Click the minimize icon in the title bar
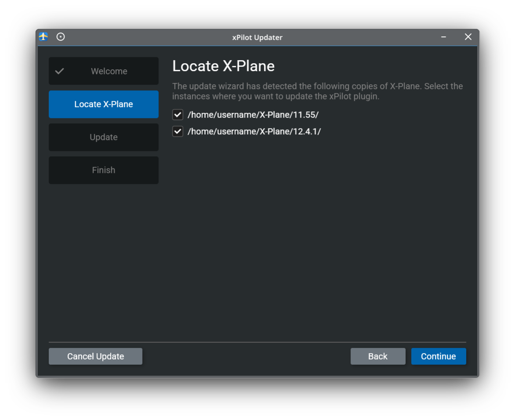The width and height of the screenshot is (515, 420). click(443, 37)
